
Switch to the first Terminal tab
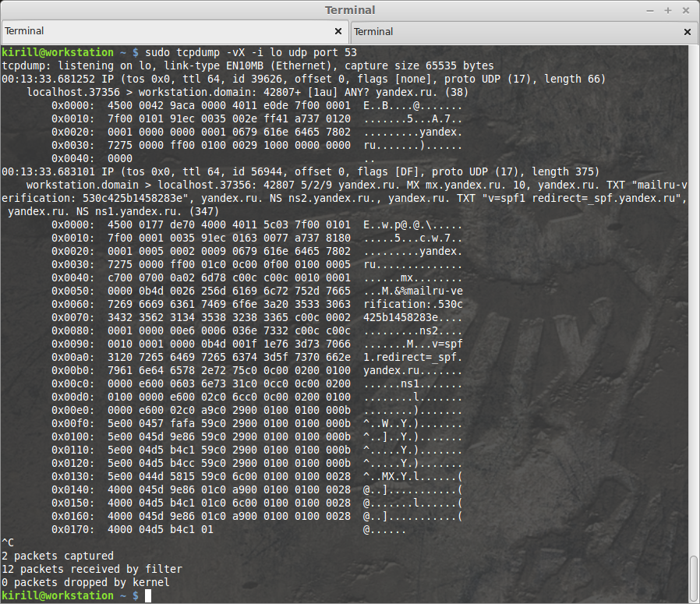(174, 31)
